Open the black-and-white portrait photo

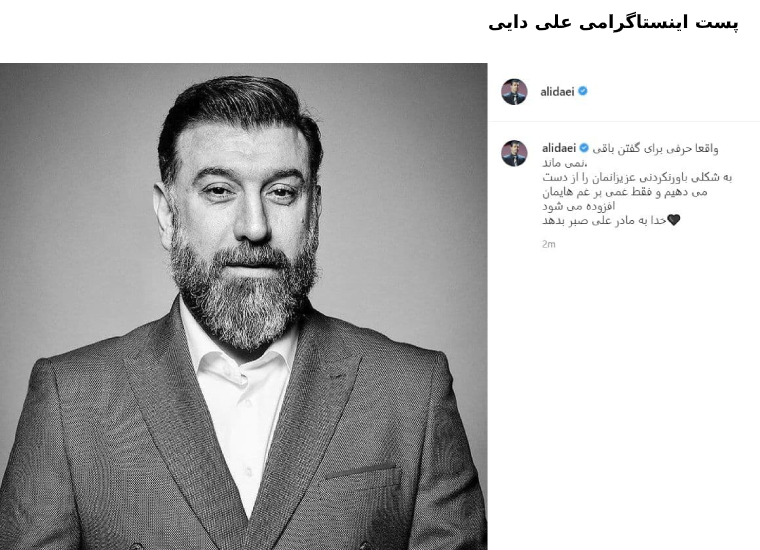[x=243, y=306]
